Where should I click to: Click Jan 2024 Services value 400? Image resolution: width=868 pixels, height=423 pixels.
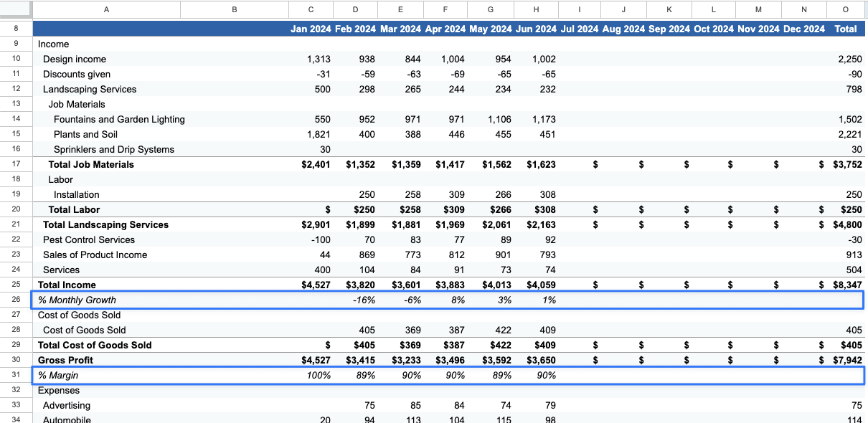pyautogui.click(x=323, y=270)
